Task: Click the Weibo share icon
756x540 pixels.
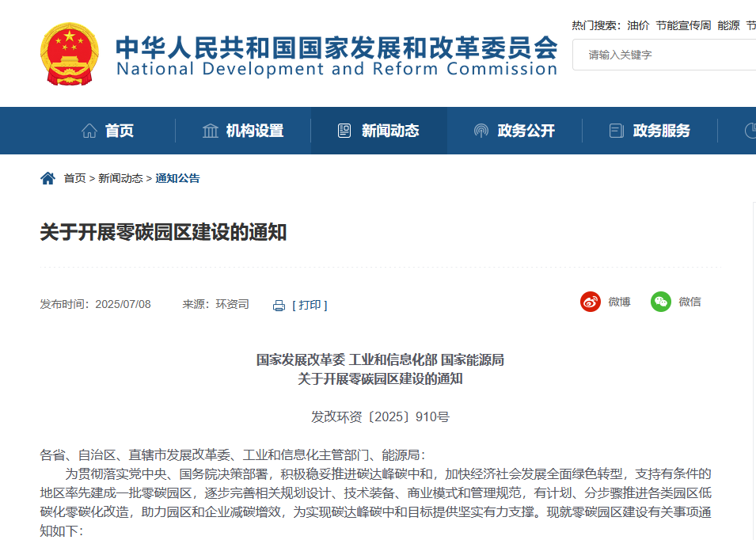Action: [x=590, y=302]
